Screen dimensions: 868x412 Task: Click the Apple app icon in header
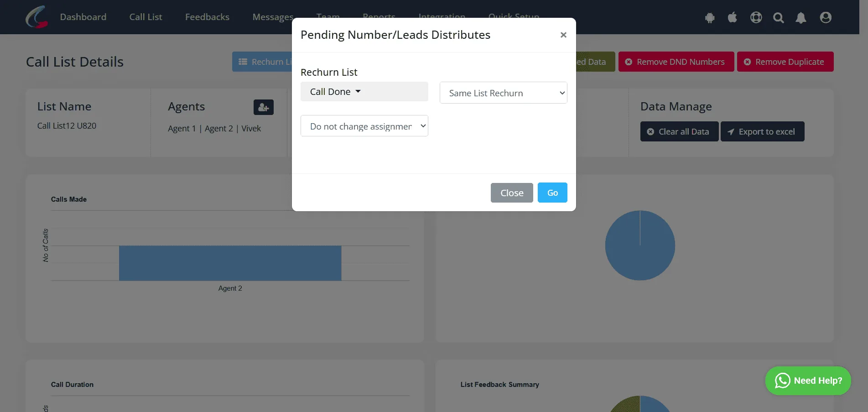(x=733, y=17)
